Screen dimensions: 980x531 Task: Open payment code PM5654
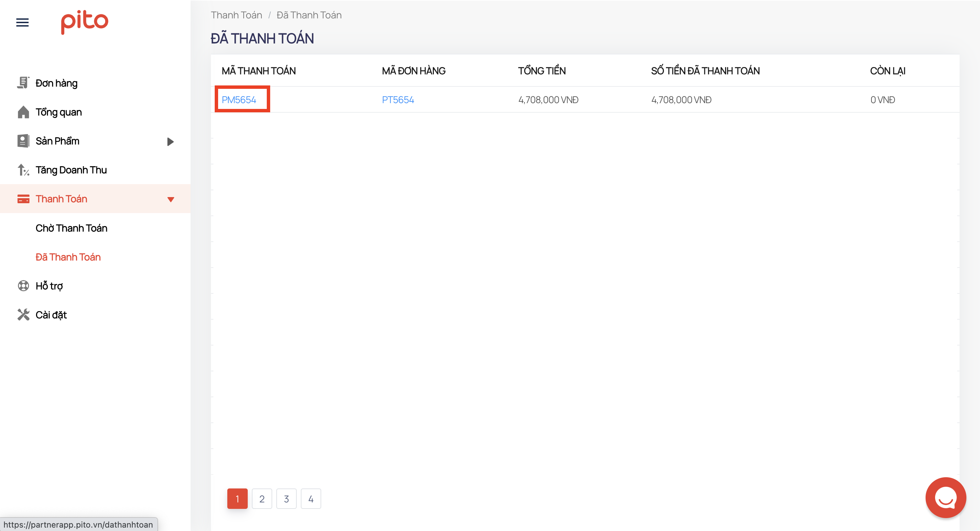[x=239, y=100]
